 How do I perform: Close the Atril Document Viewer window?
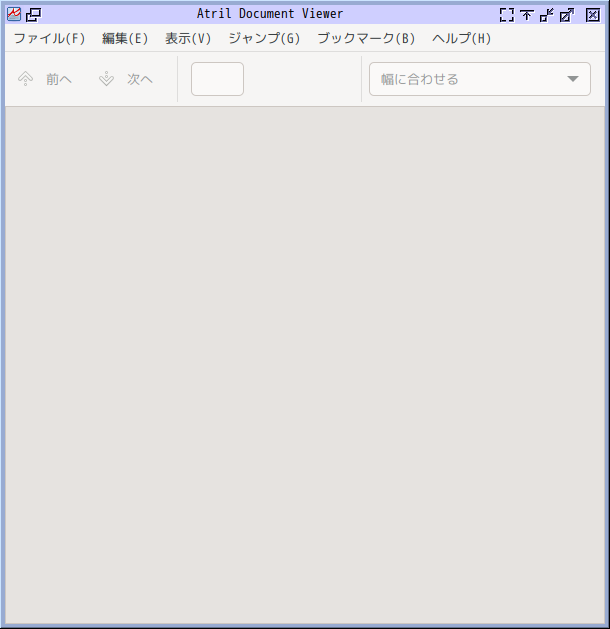point(593,15)
